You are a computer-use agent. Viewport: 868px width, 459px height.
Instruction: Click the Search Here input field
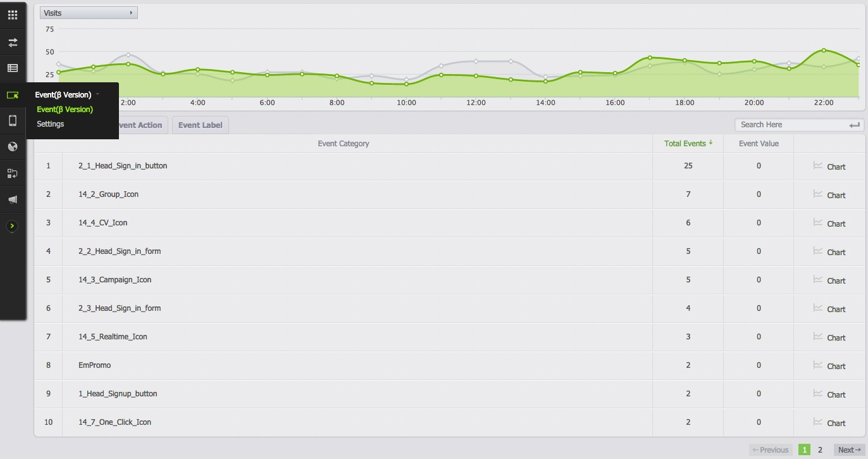tap(792, 125)
